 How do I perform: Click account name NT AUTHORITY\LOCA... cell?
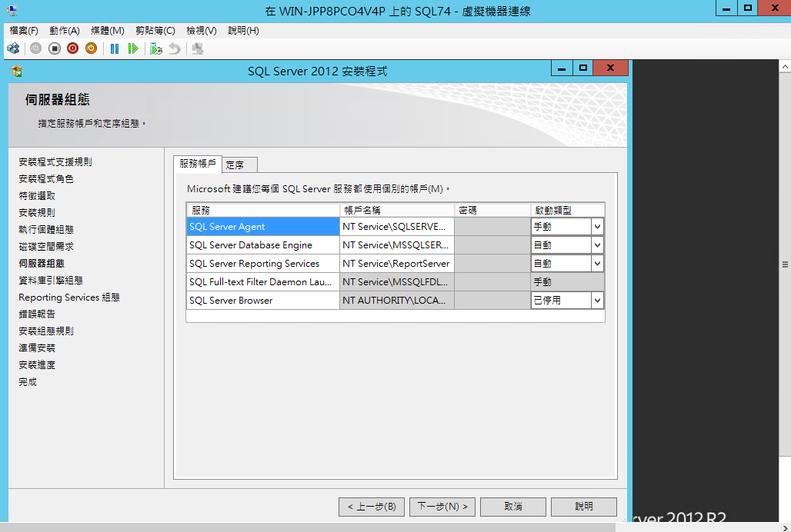(397, 301)
